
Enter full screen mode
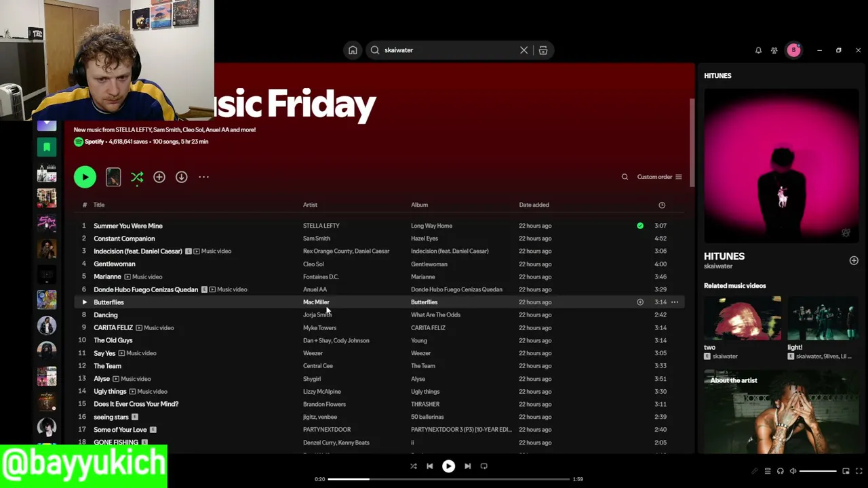858,471
